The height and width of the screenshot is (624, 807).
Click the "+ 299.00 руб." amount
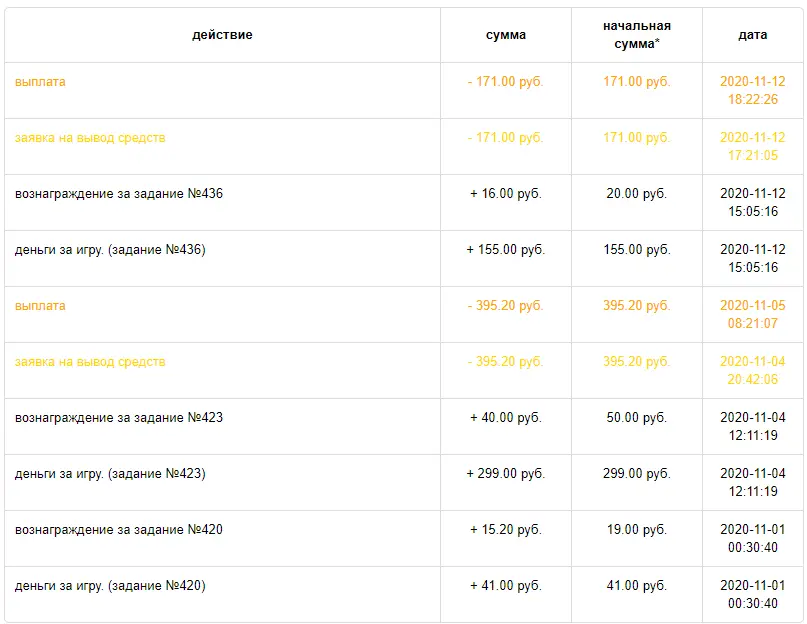[x=505, y=474]
